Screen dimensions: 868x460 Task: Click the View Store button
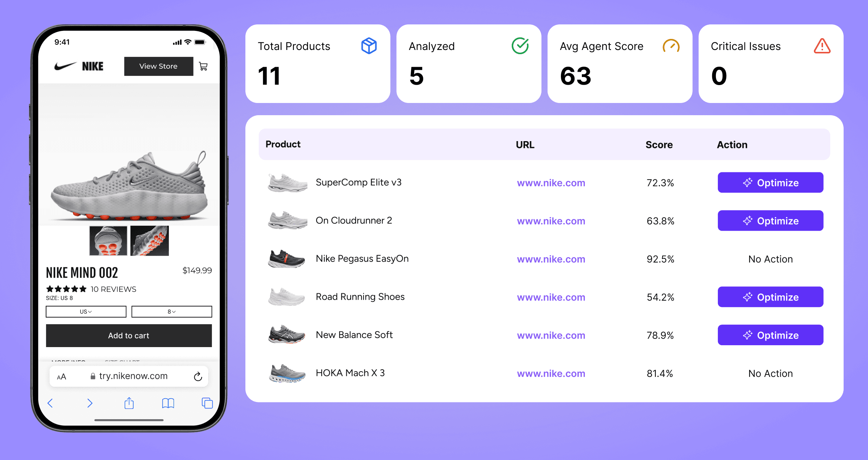(159, 66)
